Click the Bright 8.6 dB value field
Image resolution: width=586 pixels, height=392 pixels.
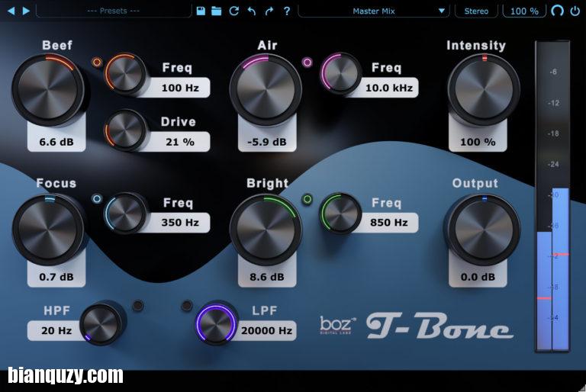(x=267, y=277)
